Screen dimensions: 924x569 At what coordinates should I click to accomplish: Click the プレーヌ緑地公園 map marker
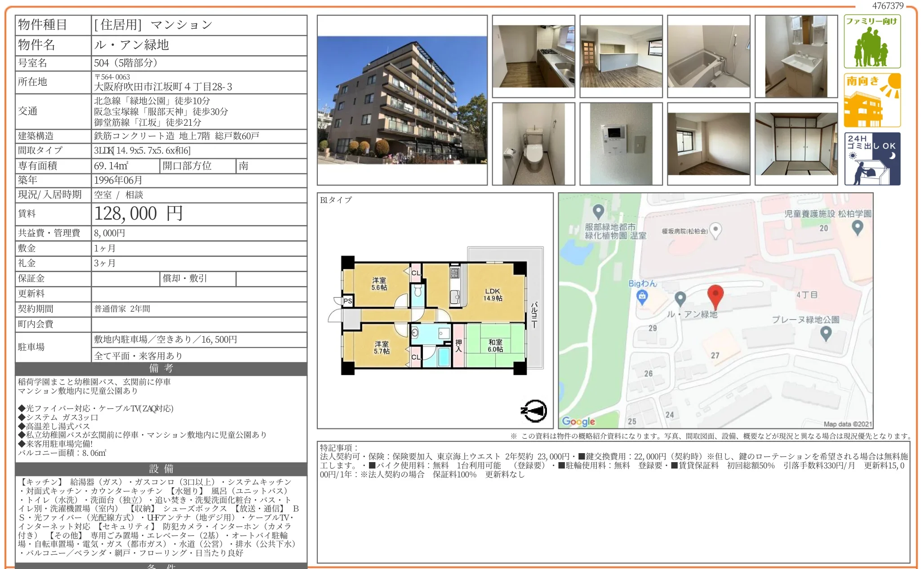826,335
